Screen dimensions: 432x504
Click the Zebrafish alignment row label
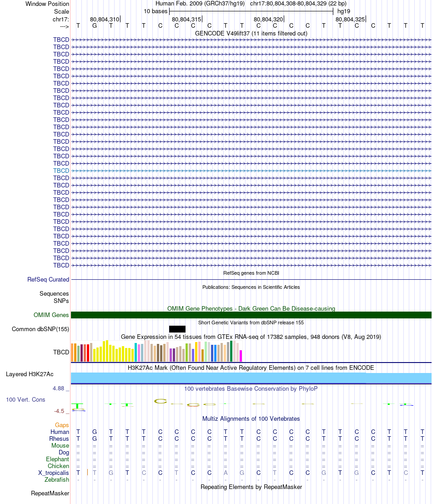tap(57, 479)
